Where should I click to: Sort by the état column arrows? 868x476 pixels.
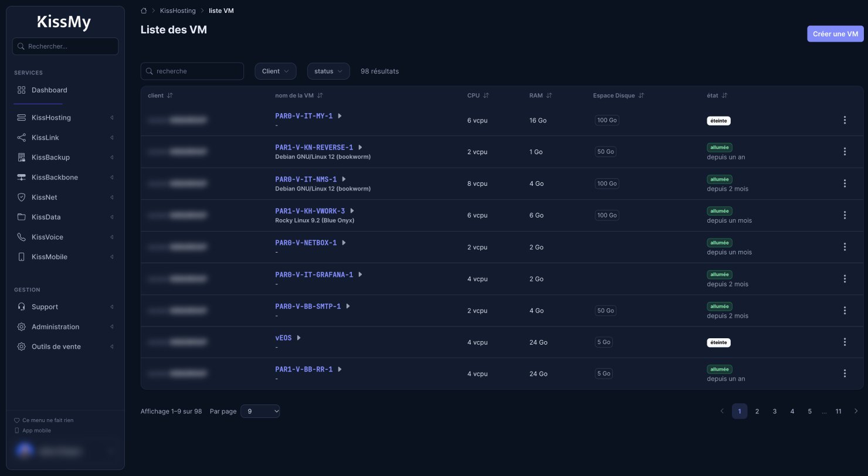724,96
